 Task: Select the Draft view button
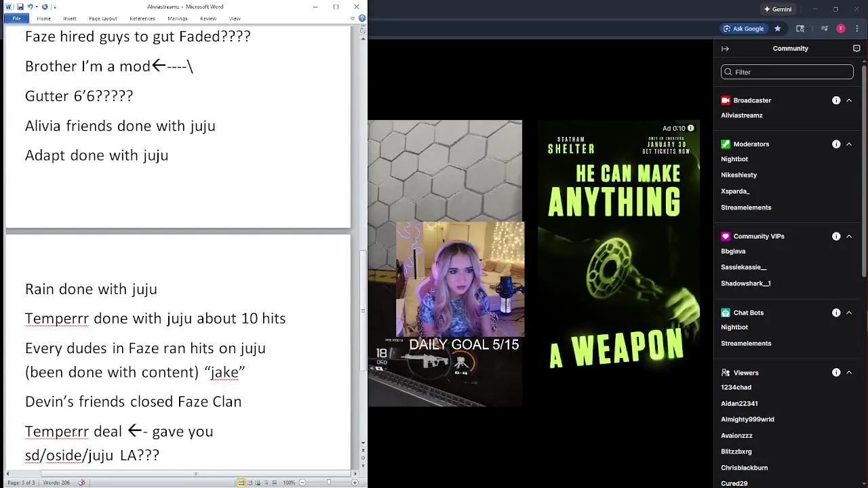(275, 483)
